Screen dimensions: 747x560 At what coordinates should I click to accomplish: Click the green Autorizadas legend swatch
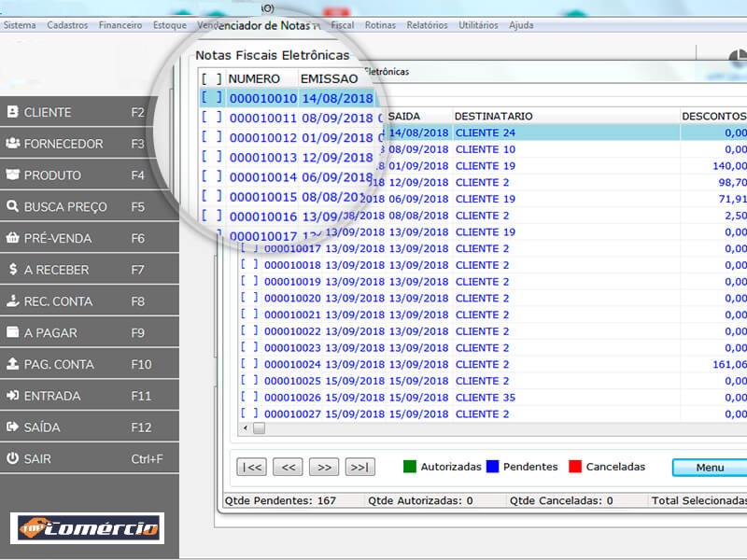click(x=410, y=466)
